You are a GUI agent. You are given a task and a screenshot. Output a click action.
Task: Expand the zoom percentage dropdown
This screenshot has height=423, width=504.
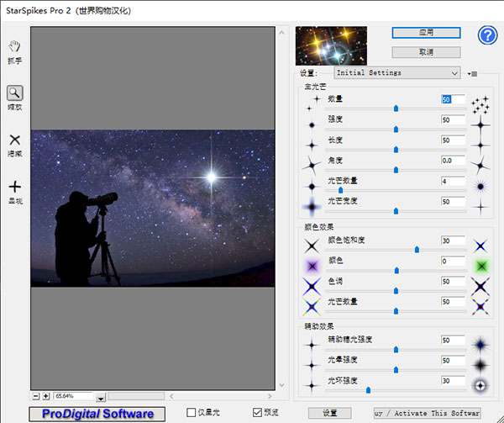[x=101, y=397]
